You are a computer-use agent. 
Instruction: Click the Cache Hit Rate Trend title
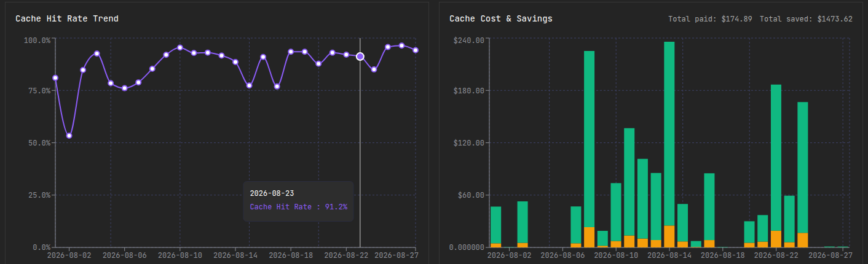tap(67, 19)
